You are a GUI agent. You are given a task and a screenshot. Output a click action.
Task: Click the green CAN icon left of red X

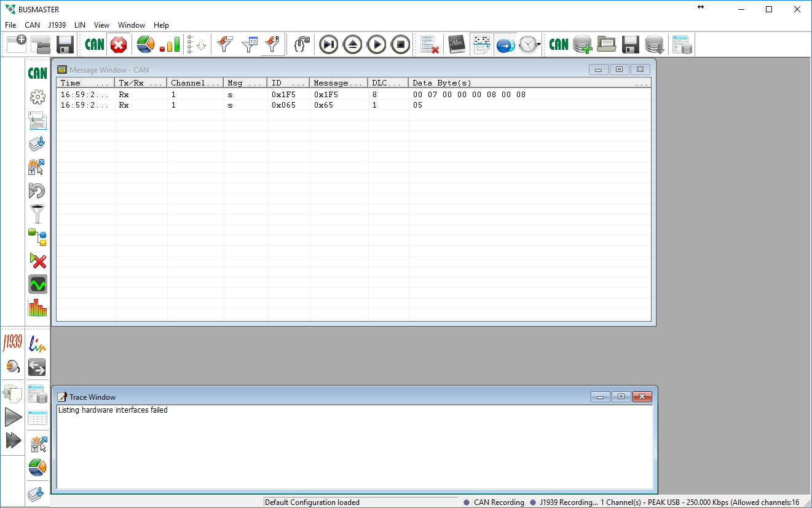(x=95, y=44)
